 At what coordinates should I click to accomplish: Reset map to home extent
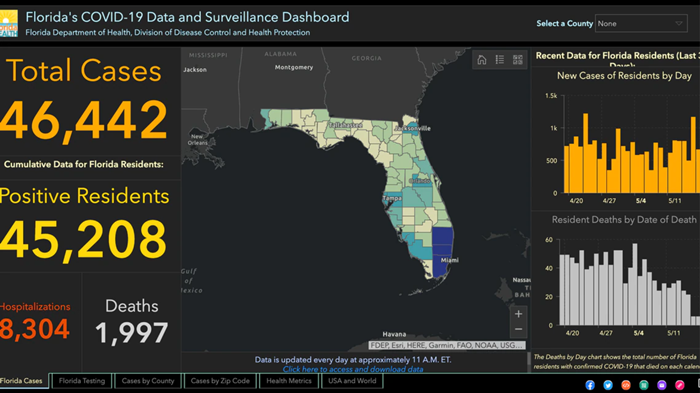coord(482,60)
